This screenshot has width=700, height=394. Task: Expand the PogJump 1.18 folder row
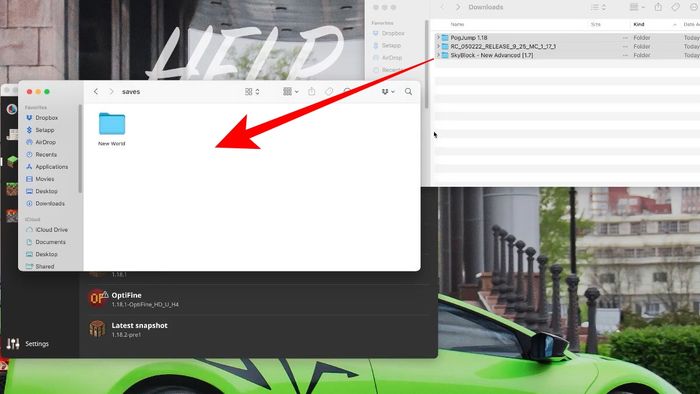click(x=438, y=37)
